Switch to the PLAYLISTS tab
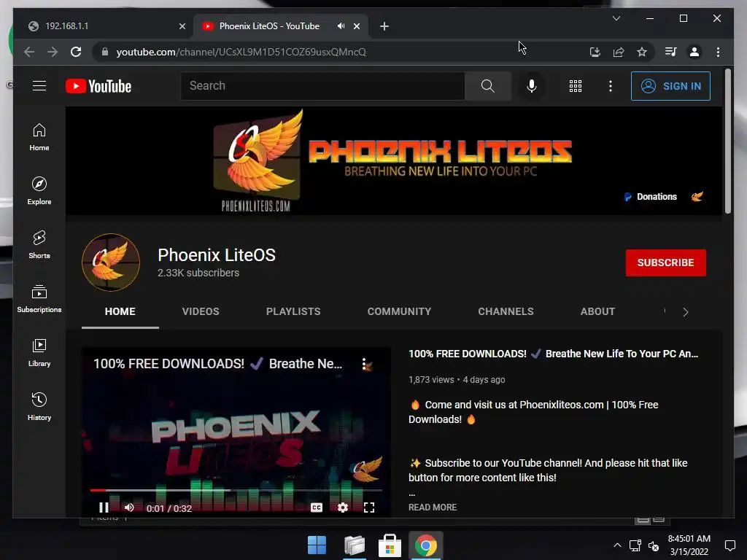Screen dimensions: 747x560 tap(293, 311)
